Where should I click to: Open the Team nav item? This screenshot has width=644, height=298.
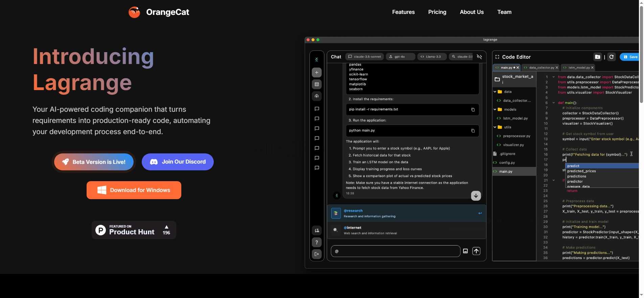click(504, 12)
